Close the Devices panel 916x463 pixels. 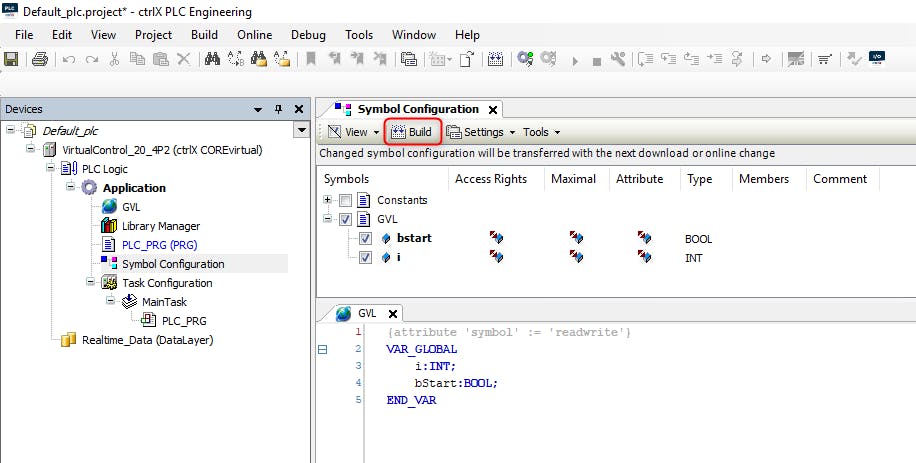click(299, 109)
